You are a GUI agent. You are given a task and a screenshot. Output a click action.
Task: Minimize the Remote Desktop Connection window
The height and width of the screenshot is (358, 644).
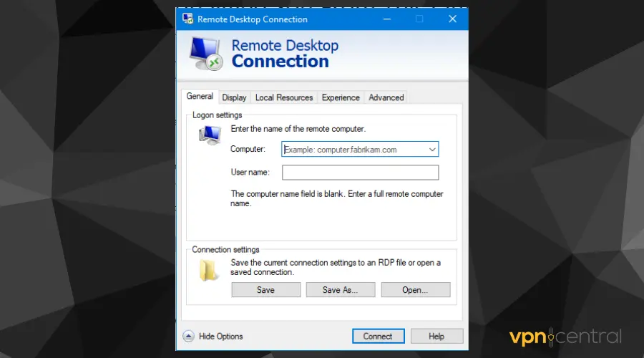coord(387,19)
